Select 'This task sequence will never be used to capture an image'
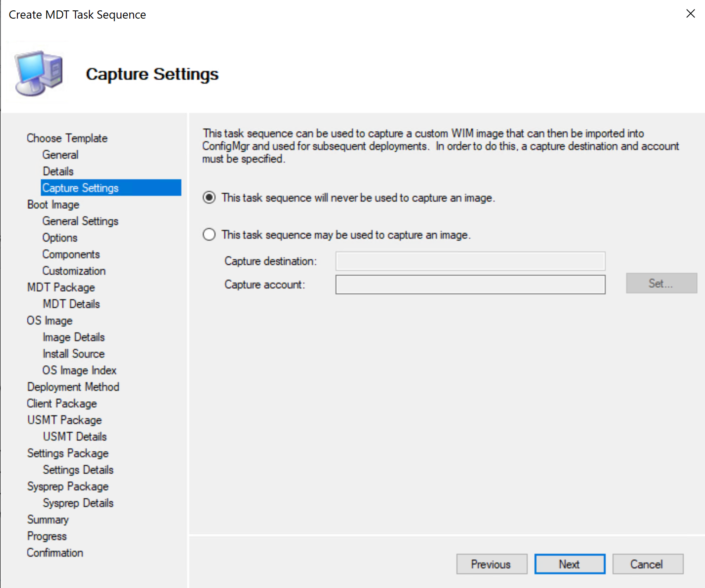705x588 pixels. (209, 198)
